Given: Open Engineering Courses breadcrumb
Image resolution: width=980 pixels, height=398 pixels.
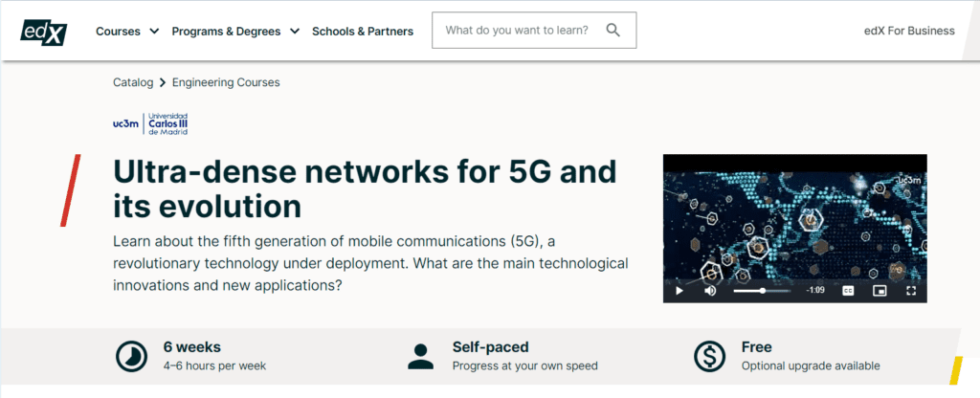Looking at the screenshot, I should 226,82.
